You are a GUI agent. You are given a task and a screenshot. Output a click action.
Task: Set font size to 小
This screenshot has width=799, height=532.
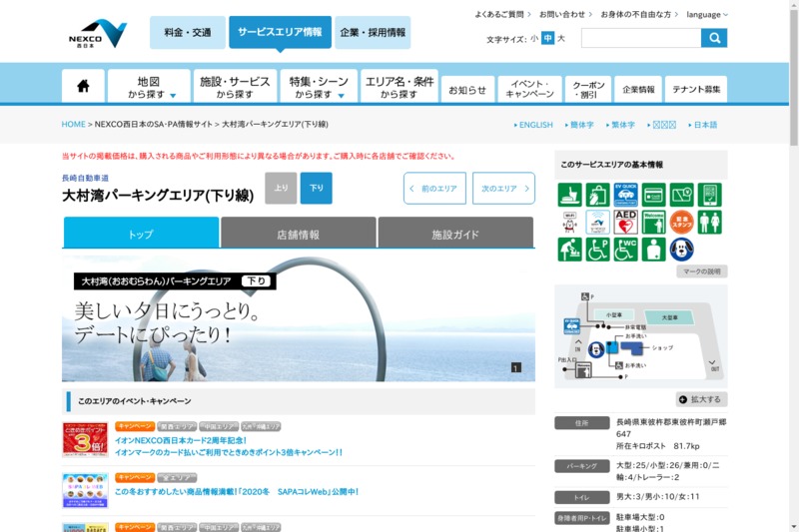point(534,39)
